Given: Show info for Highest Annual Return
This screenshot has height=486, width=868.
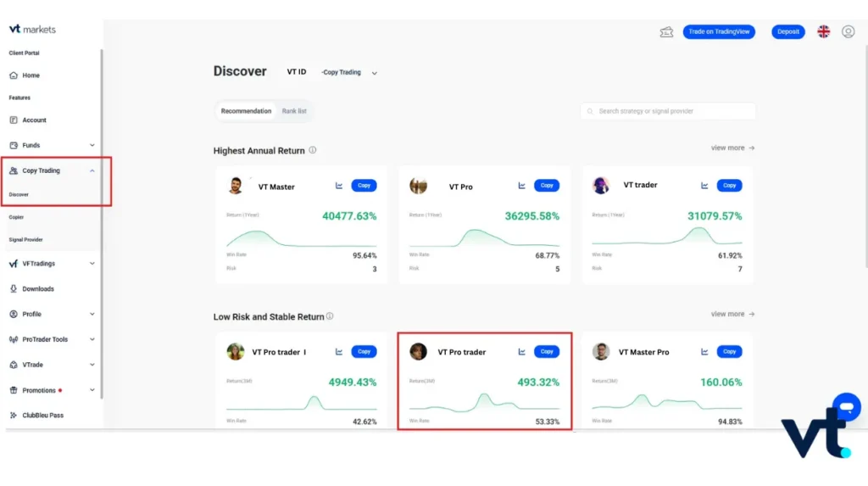Looking at the screenshot, I should 313,150.
